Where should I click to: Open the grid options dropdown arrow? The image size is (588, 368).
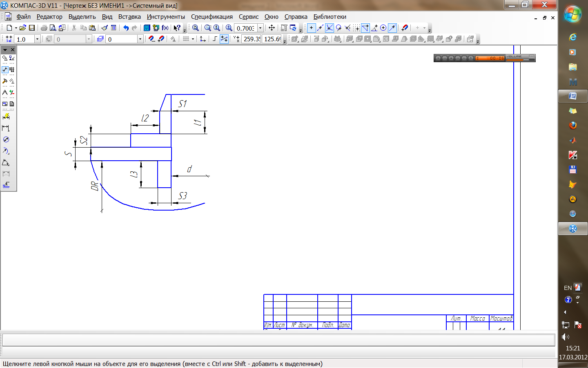pos(193,39)
